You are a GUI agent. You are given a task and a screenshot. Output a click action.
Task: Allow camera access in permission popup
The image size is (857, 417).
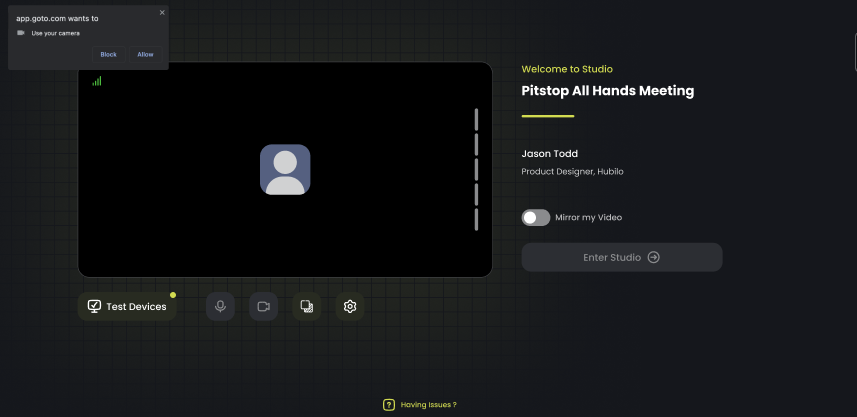(145, 55)
